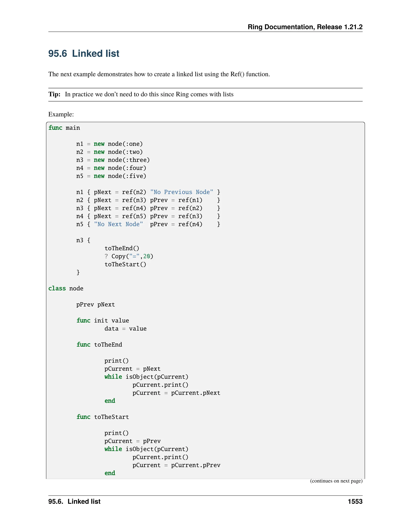
Task: Click the "No Next Node" string literal
Action: [x=118, y=224]
